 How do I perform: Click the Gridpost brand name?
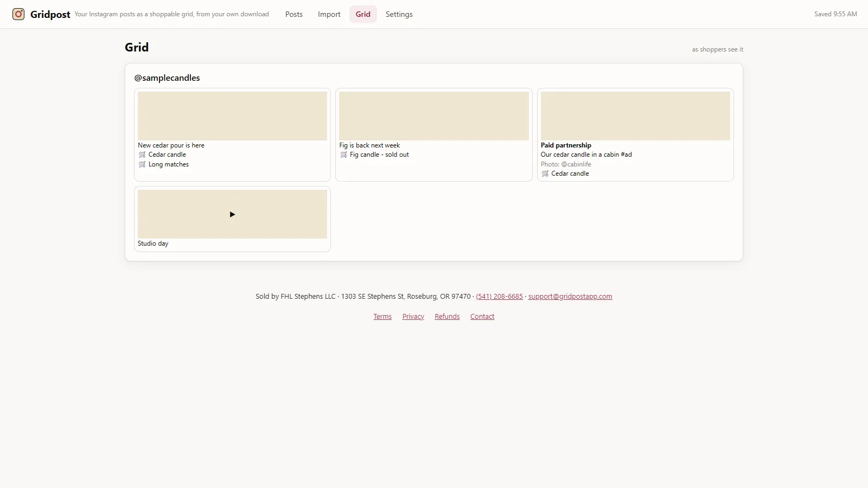click(x=50, y=15)
